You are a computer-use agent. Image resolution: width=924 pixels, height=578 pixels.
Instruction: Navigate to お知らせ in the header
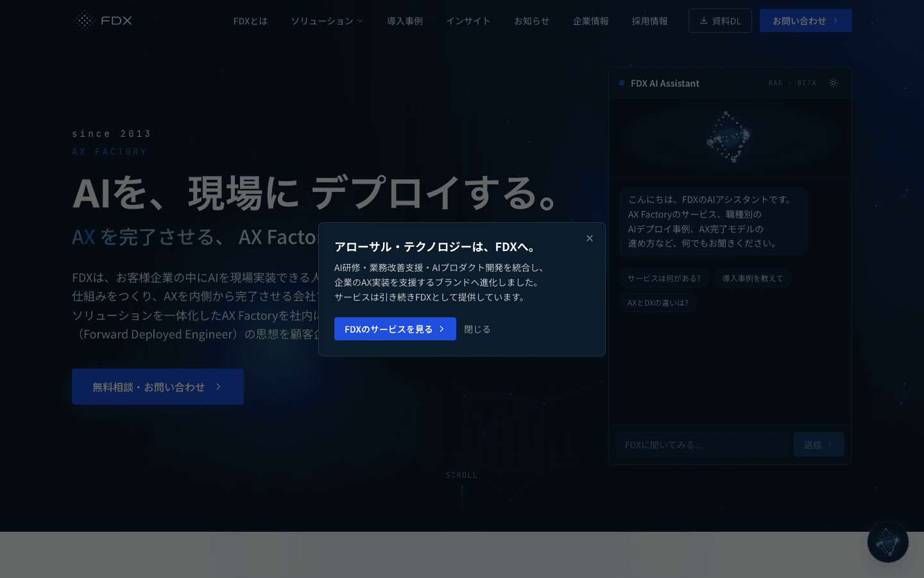(x=532, y=21)
